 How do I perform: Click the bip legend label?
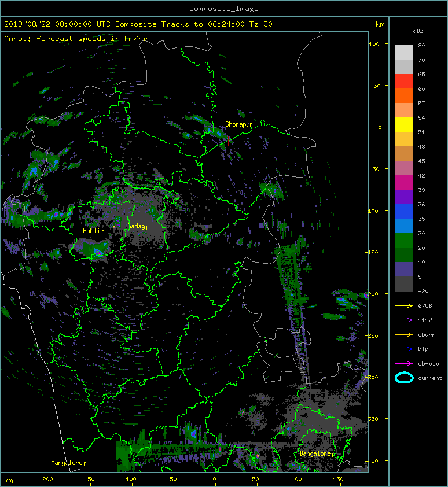[423, 349]
